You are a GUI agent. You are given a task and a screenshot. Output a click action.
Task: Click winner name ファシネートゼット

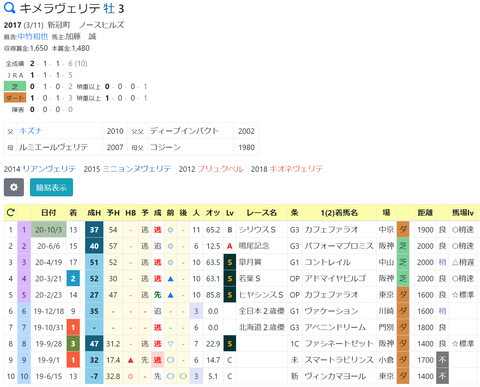339,344
